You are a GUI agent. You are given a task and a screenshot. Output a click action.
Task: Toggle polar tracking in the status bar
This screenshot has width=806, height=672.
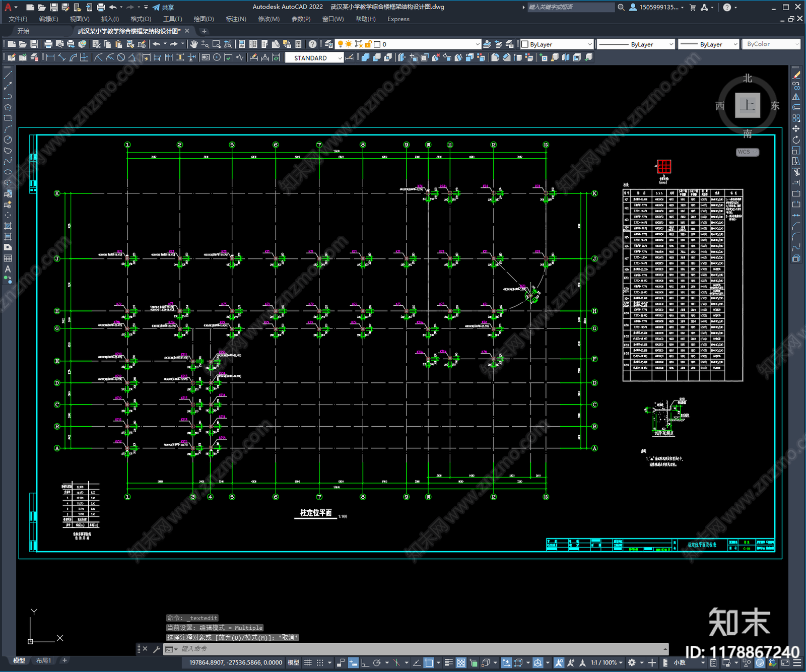pos(377,662)
